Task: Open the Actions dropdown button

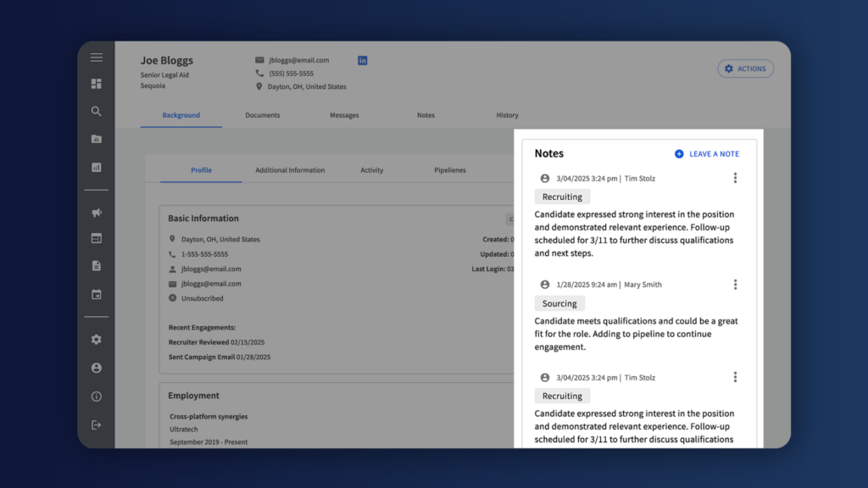Action: coord(745,69)
